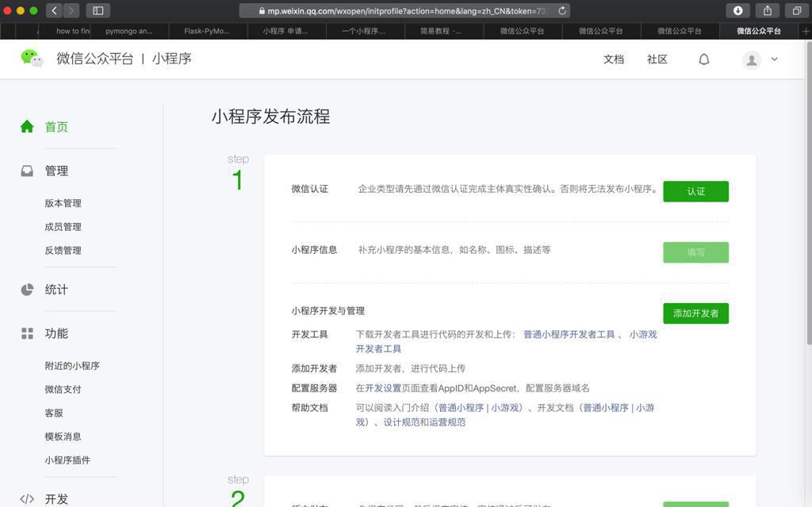Click the 统计 pie chart icon
This screenshot has width=812, height=507.
pos(27,290)
